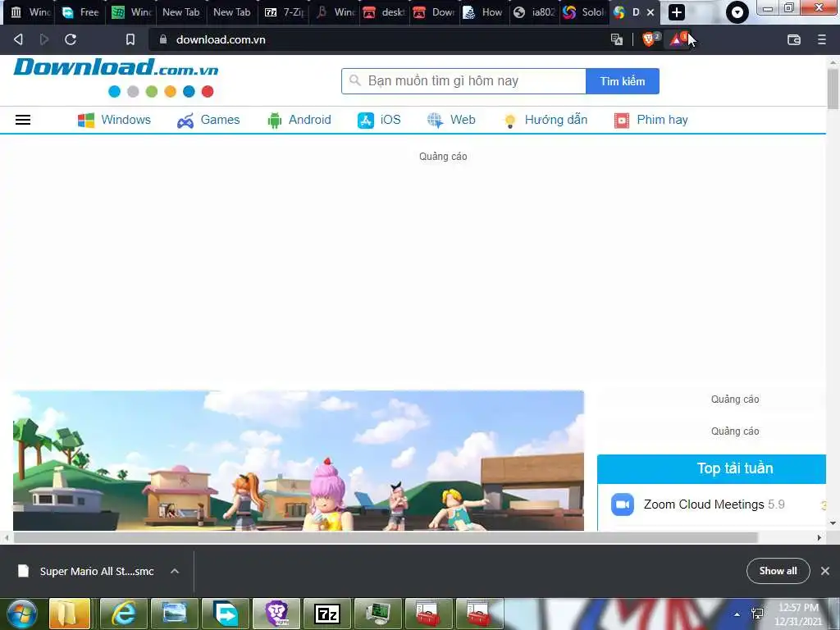
Task: Open the site hamburger menu
Action: (23, 120)
